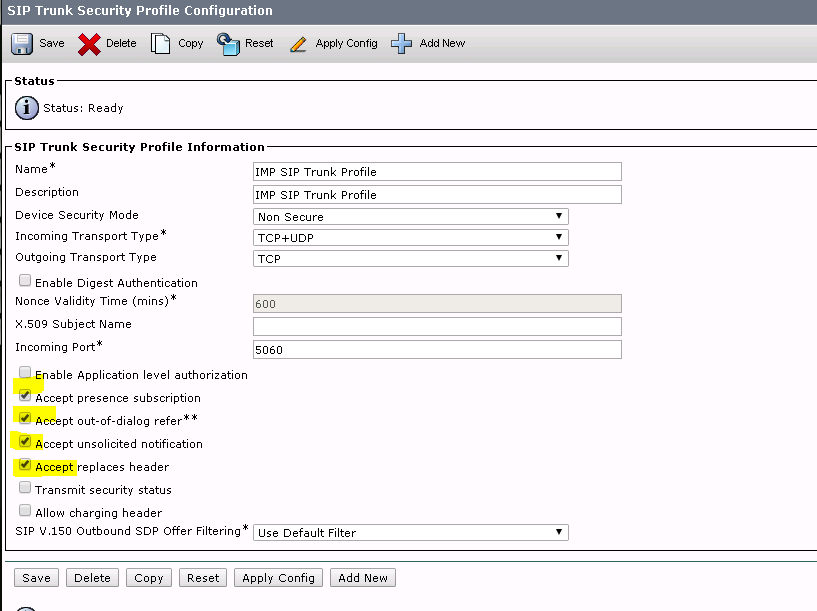Click Add New label in top toolbar
The height and width of the screenshot is (611, 817).
[x=442, y=43]
